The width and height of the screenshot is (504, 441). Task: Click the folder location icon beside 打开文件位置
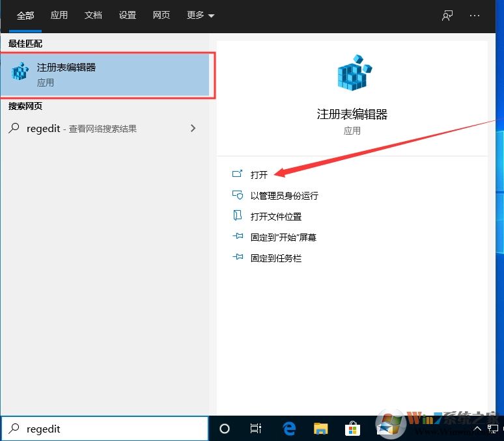(x=237, y=215)
